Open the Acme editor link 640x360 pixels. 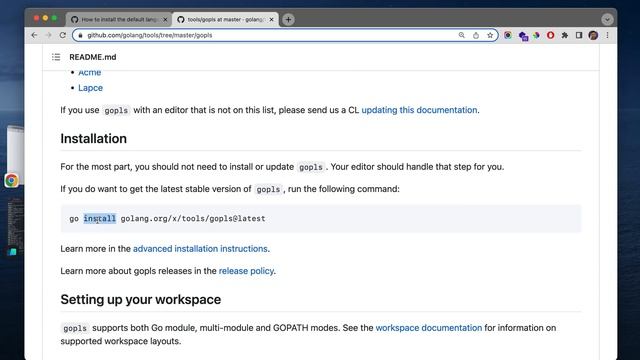click(x=89, y=73)
